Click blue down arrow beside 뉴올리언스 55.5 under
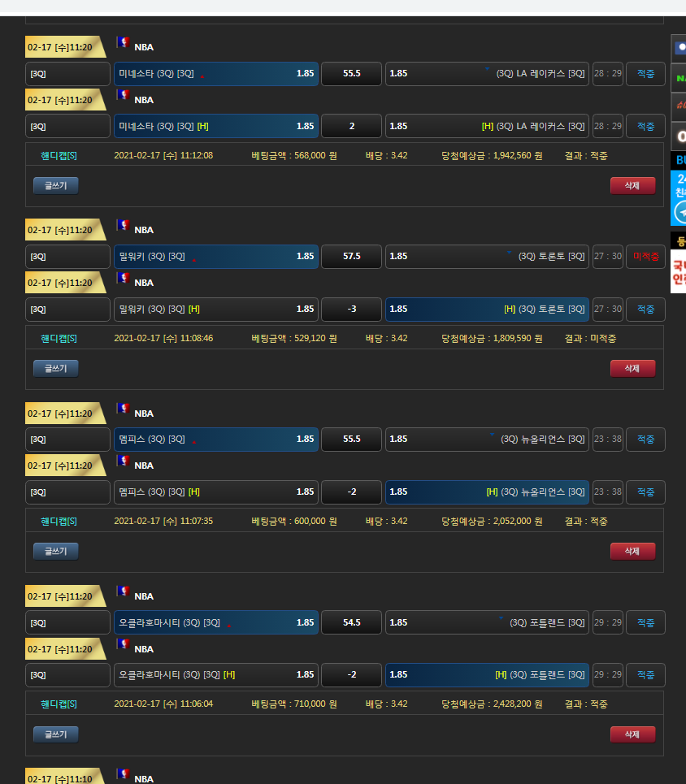Image resolution: width=686 pixels, height=784 pixels. click(492, 436)
